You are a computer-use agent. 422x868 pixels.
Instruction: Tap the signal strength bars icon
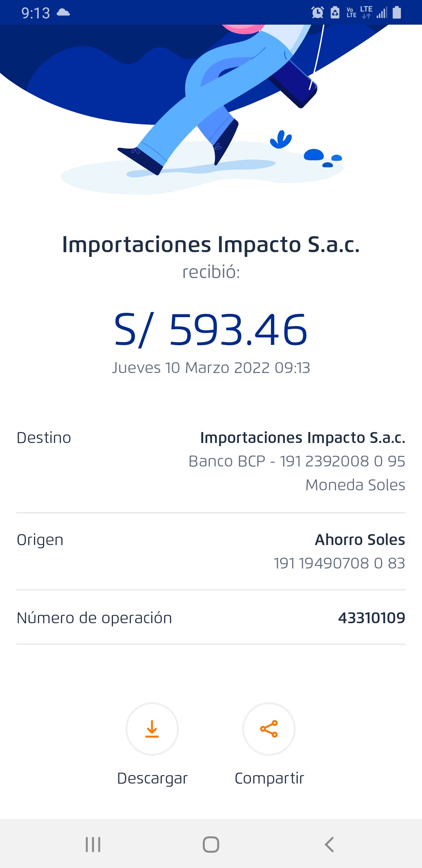pyautogui.click(x=382, y=13)
